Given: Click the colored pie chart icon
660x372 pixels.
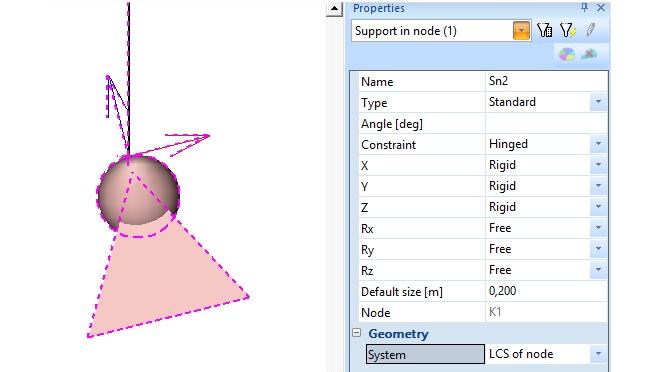Looking at the screenshot, I should pyautogui.click(x=567, y=54).
